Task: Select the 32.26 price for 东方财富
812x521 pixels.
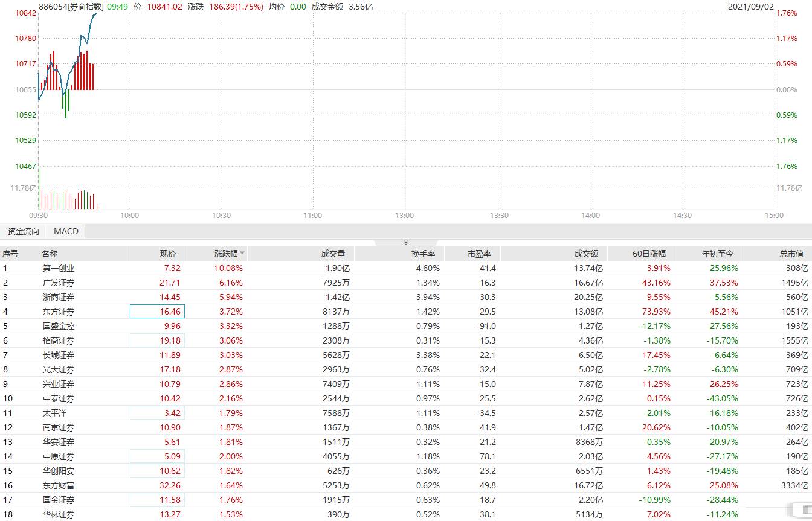Action: [x=169, y=485]
